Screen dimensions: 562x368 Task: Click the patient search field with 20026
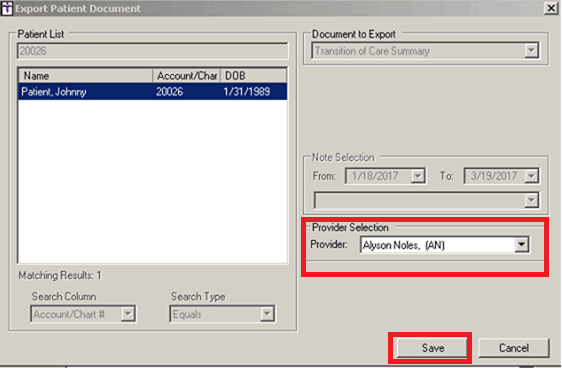tap(153, 51)
